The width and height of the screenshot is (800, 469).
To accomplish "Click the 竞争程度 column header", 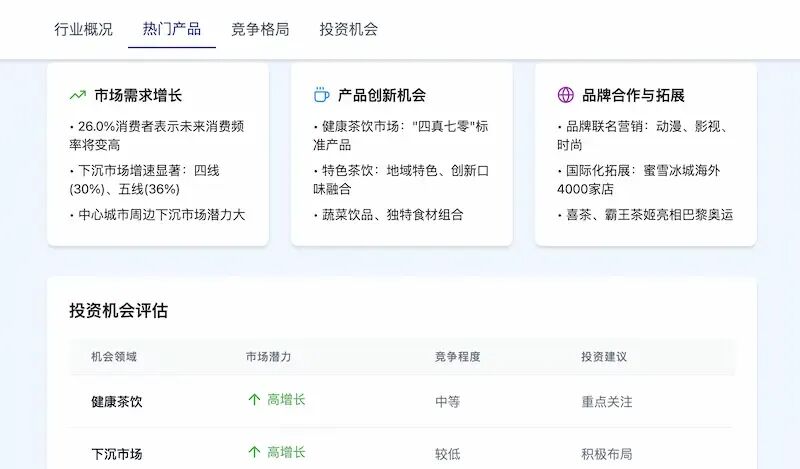I will click(458, 357).
